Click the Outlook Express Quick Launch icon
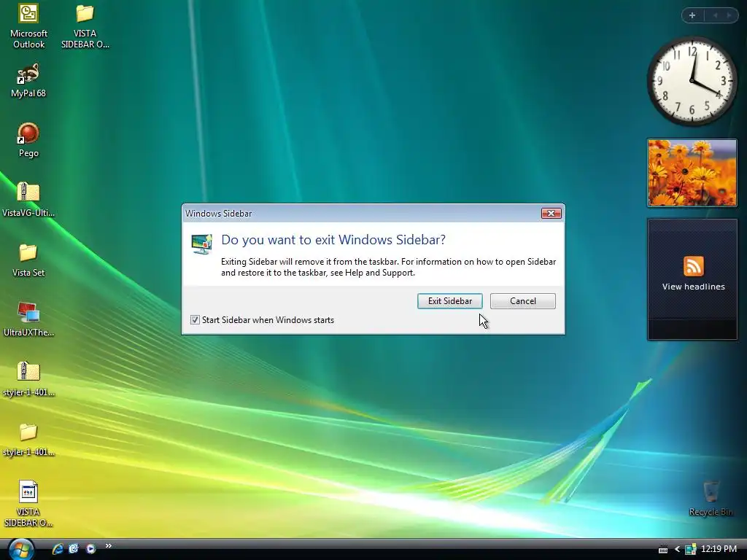The height and width of the screenshot is (560, 747). [x=74, y=549]
